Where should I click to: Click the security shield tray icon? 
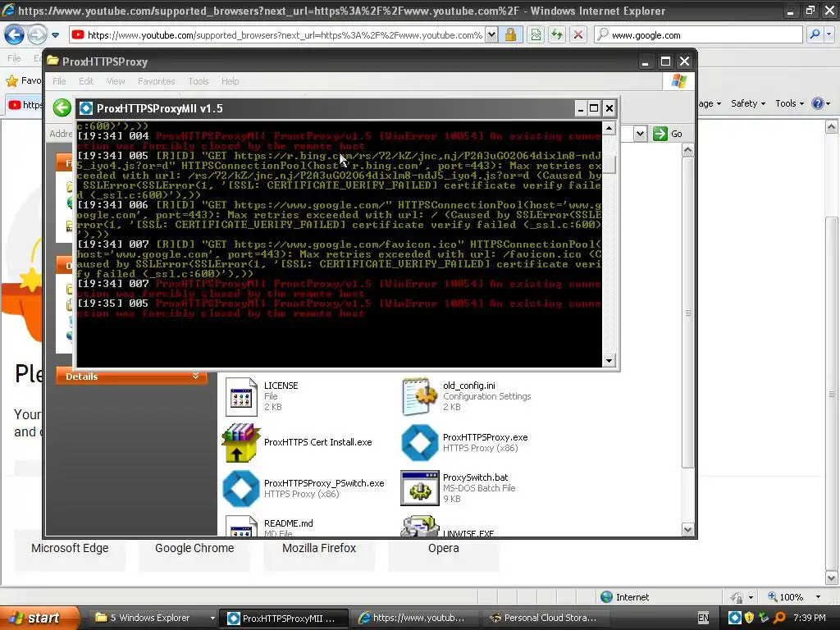tap(749, 618)
